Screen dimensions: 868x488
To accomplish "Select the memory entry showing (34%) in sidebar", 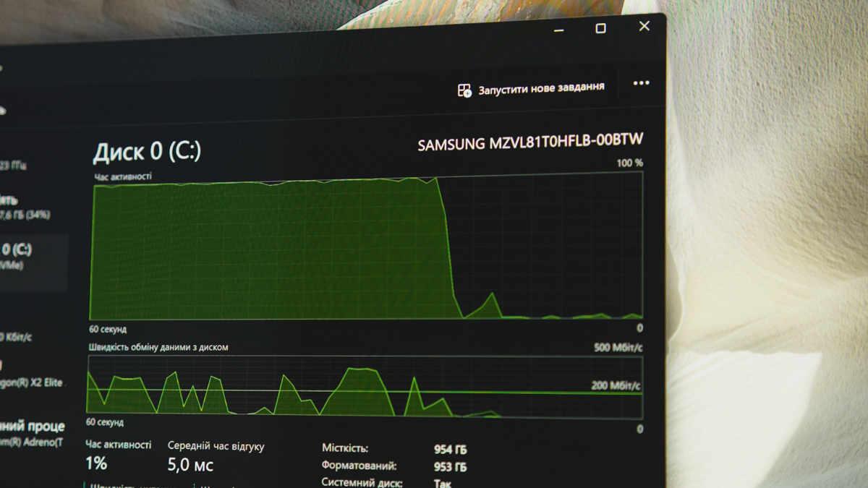I will pyautogui.click(x=25, y=207).
